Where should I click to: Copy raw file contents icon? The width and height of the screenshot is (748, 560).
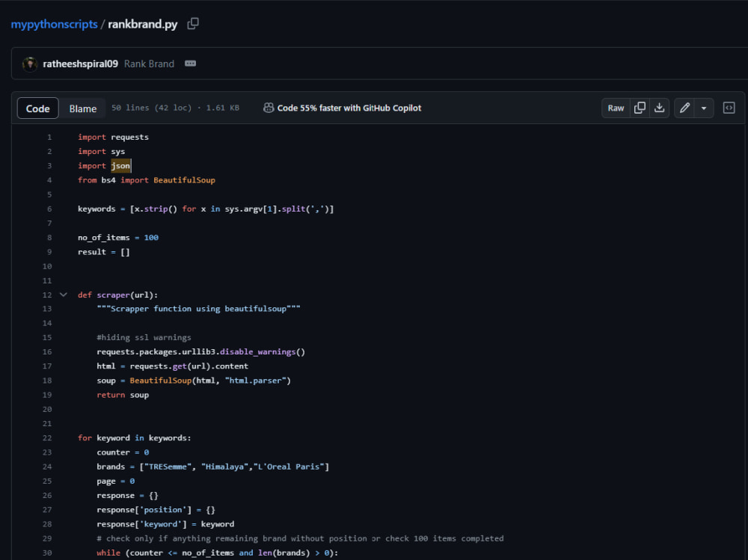click(640, 108)
